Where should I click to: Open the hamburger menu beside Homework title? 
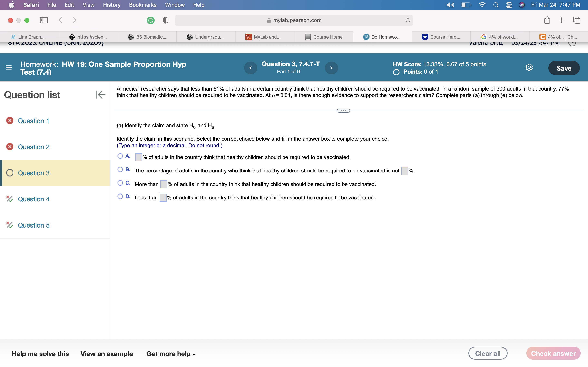click(9, 67)
